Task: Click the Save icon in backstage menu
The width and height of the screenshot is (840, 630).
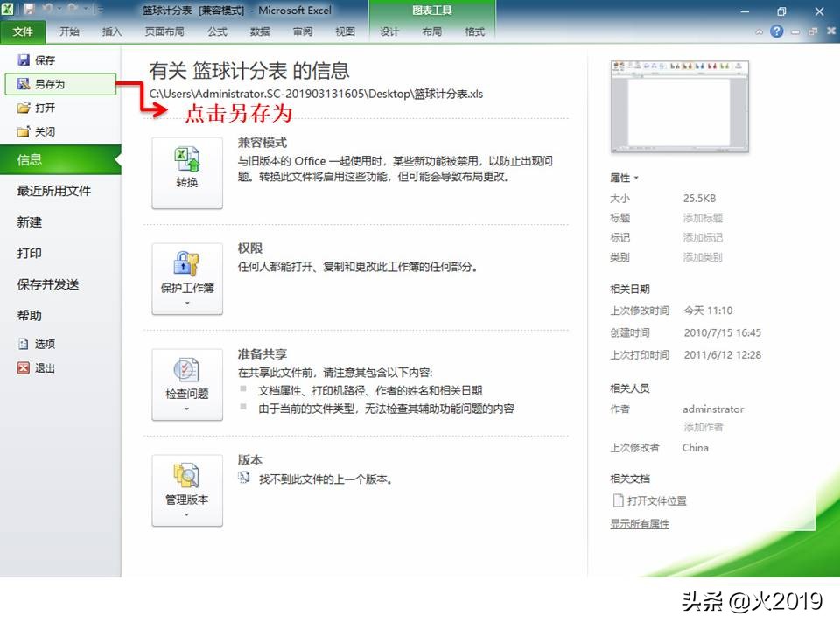Action: (24, 60)
